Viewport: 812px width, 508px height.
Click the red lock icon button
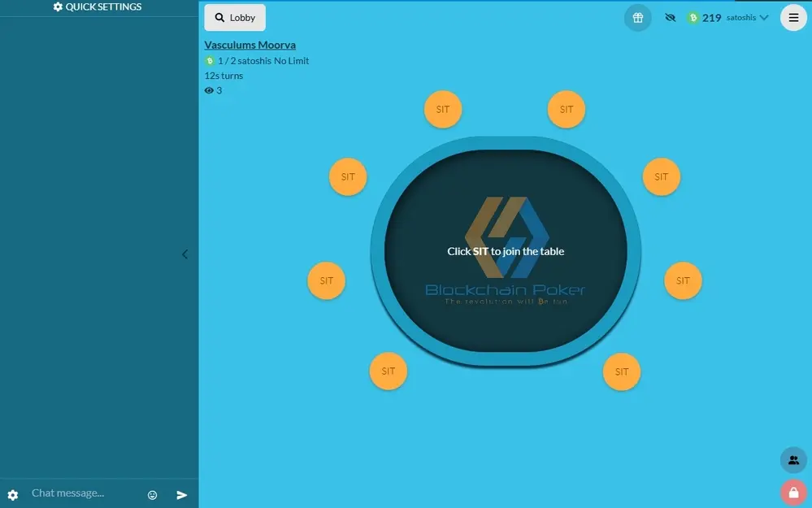pyautogui.click(x=793, y=493)
